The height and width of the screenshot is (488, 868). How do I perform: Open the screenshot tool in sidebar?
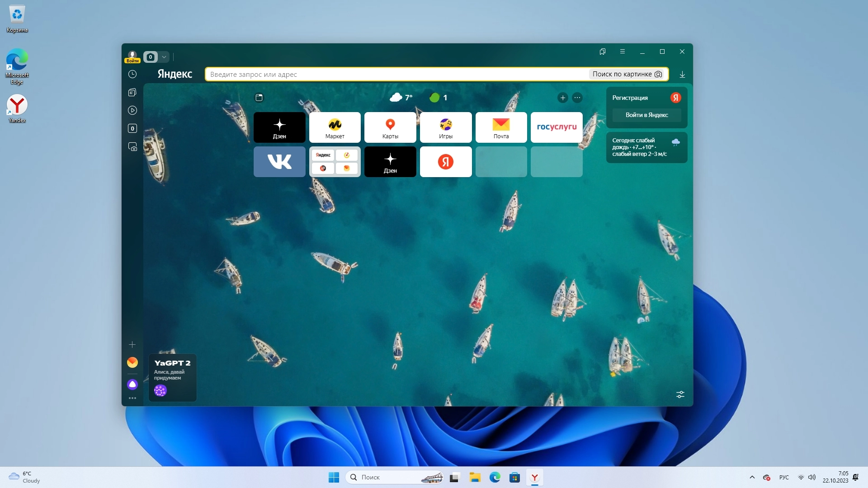tap(132, 147)
